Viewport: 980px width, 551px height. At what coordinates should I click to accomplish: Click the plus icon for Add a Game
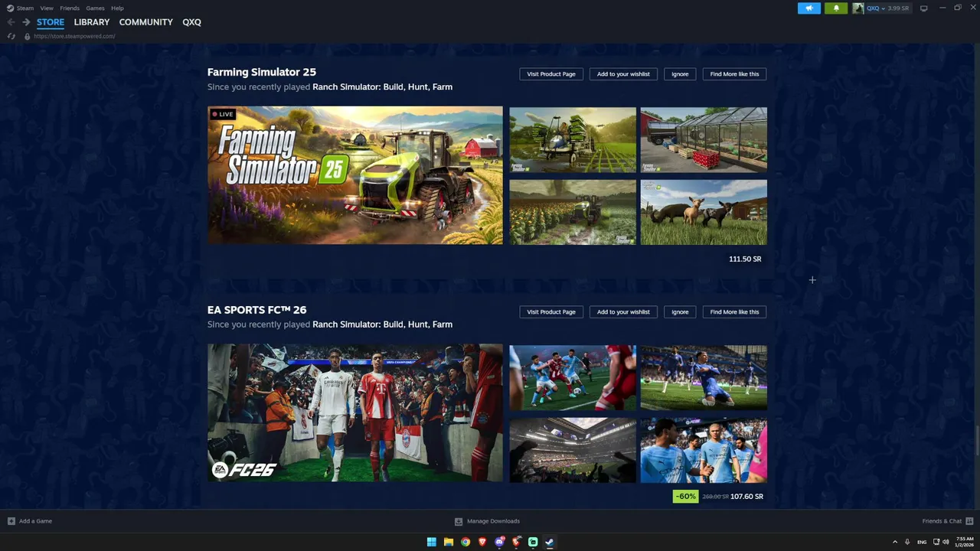pos(11,521)
